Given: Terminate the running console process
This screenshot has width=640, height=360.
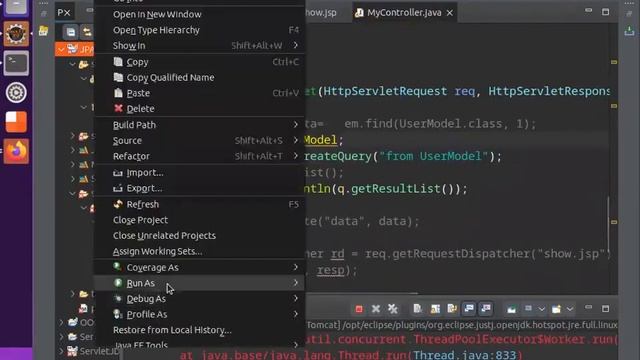Looking at the screenshot, I should 359,309.
